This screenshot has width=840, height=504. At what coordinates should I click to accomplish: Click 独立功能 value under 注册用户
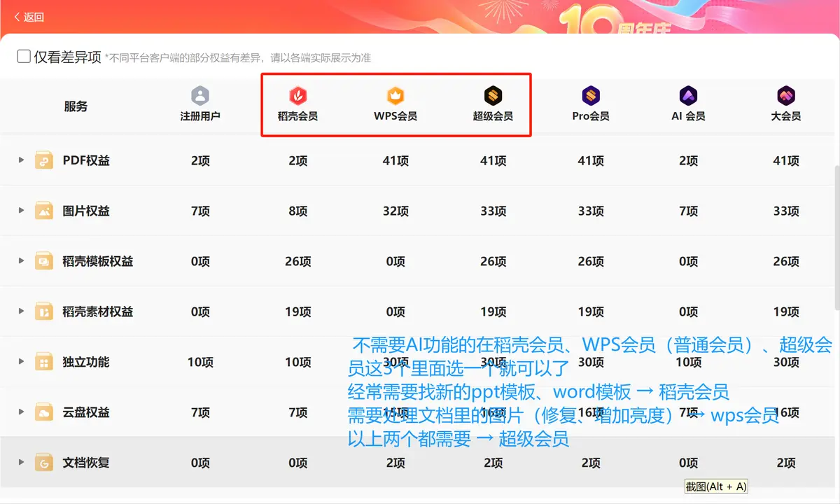(x=200, y=362)
